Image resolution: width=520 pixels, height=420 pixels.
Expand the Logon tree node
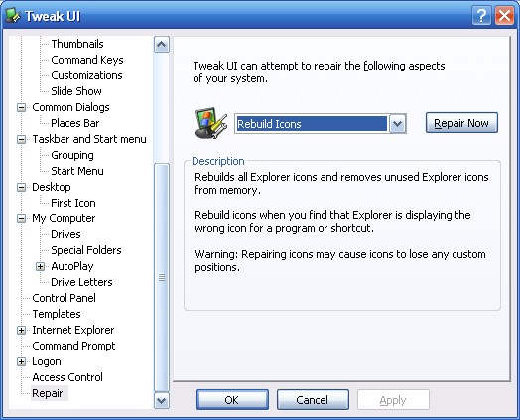21,362
